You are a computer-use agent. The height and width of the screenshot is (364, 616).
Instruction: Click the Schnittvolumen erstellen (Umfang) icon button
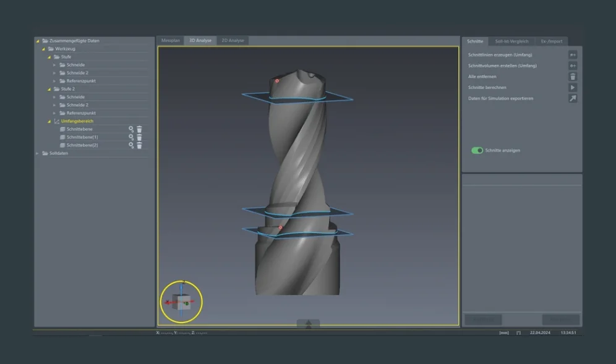(x=573, y=66)
